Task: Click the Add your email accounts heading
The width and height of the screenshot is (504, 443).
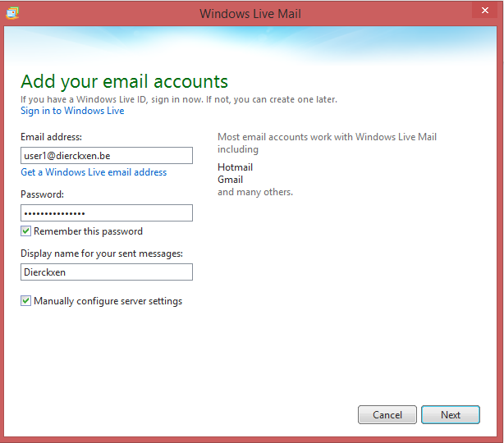Action: [124, 81]
